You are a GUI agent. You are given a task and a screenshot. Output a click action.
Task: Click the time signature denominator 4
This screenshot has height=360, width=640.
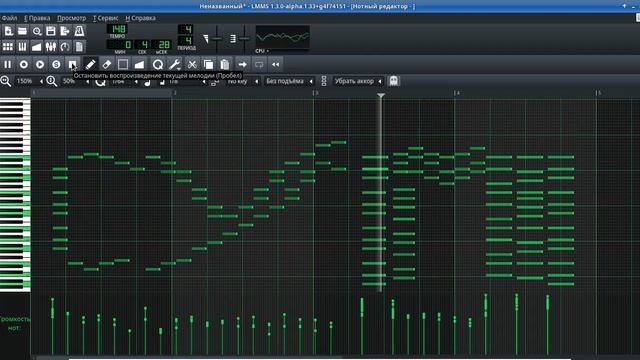(x=186, y=40)
